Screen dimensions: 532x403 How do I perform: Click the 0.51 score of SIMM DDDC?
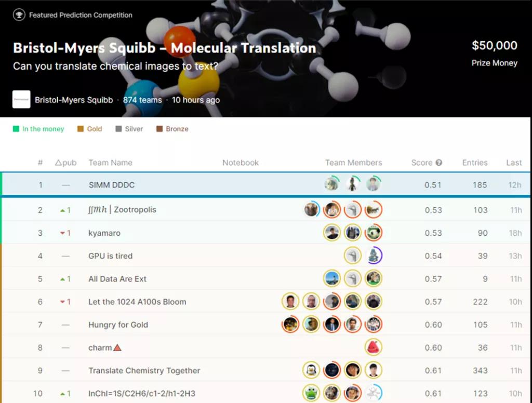point(433,185)
